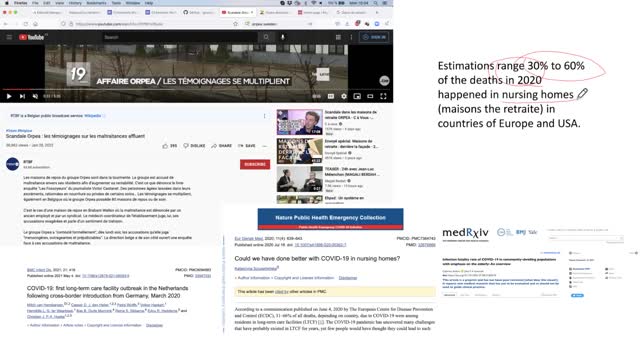The width and height of the screenshot is (640, 360).
Task: Unmute the video volume icon
Action: point(36,96)
